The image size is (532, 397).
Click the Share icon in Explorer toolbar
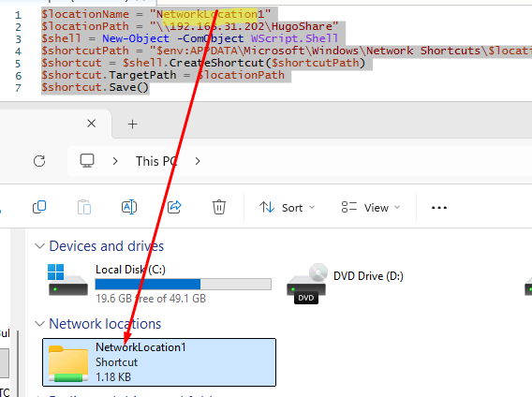[x=174, y=207]
